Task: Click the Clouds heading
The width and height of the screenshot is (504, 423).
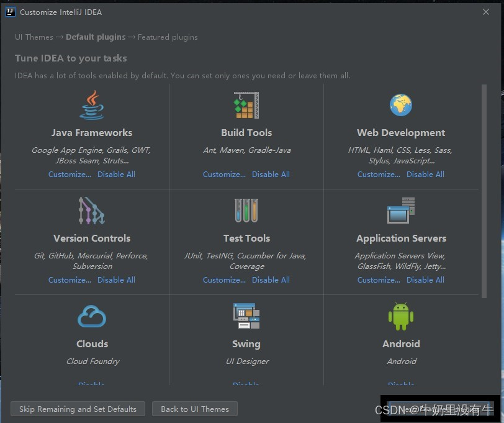Action: [x=92, y=343]
